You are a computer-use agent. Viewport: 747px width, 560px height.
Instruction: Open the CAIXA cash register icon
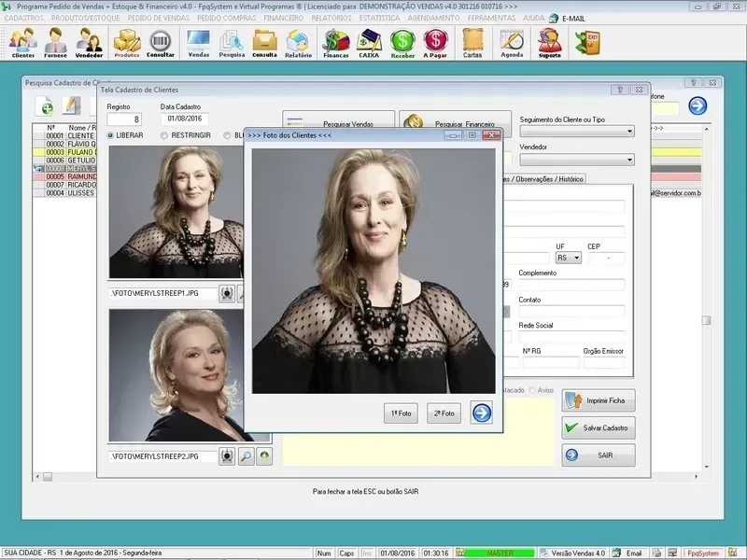(369, 42)
